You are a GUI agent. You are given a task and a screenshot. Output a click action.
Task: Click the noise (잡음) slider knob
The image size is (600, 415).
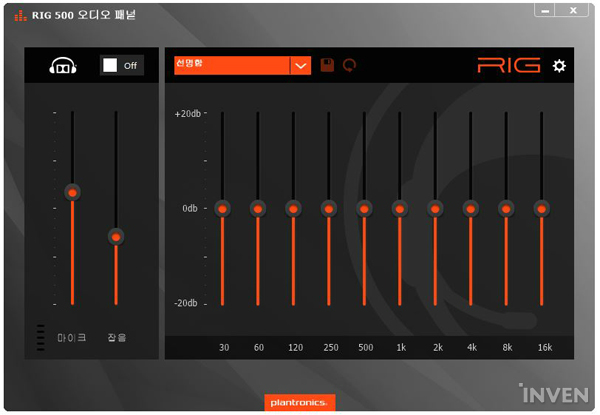point(116,237)
